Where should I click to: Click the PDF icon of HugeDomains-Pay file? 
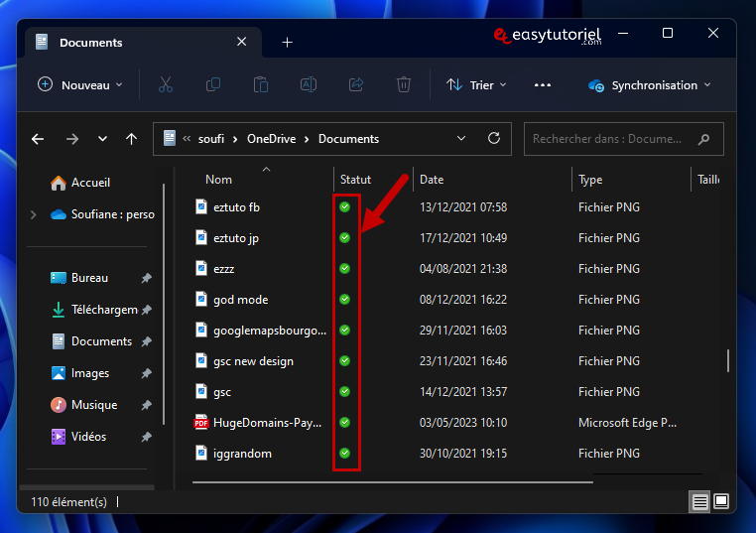[x=201, y=423]
